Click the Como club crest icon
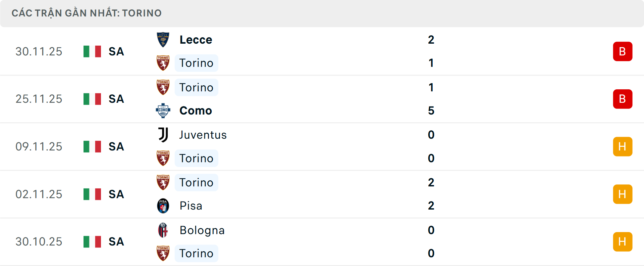The image size is (644, 266). pyautogui.click(x=163, y=110)
